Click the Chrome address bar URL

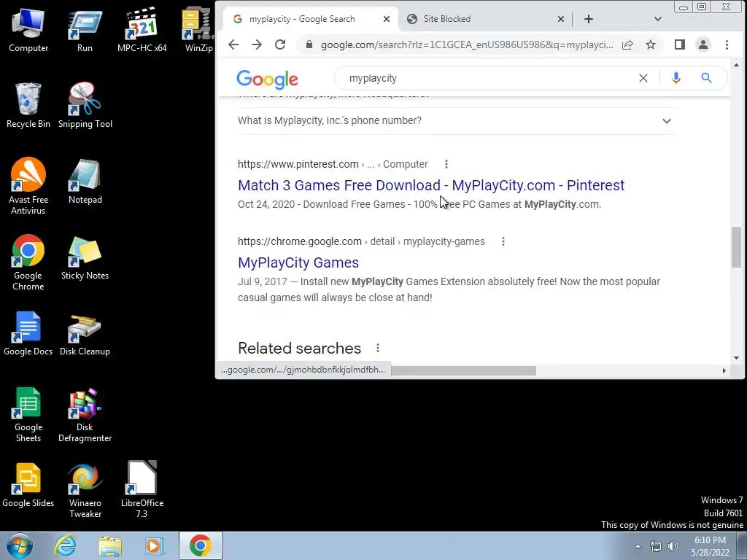[x=467, y=44]
